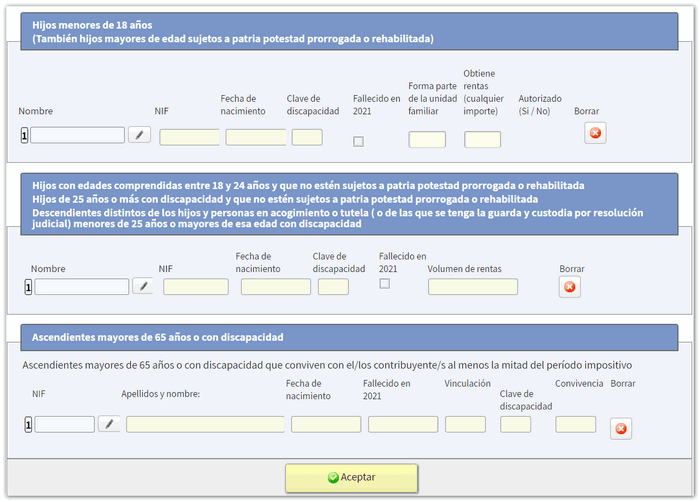The image size is (700, 502).
Task: Click the Apellidos y nombre field for ascendants
Action: [205, 424]
